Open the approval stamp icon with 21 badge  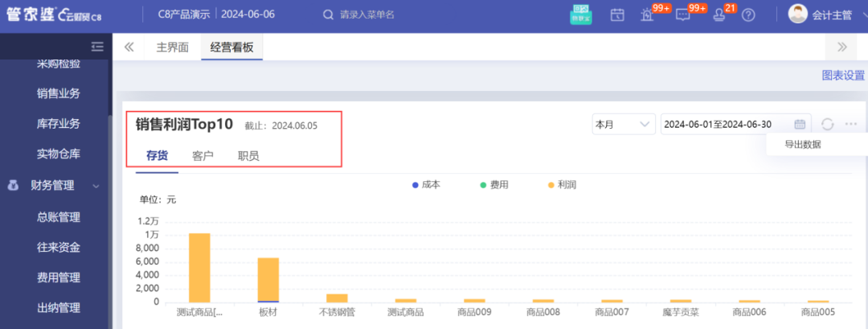(719, 15)
